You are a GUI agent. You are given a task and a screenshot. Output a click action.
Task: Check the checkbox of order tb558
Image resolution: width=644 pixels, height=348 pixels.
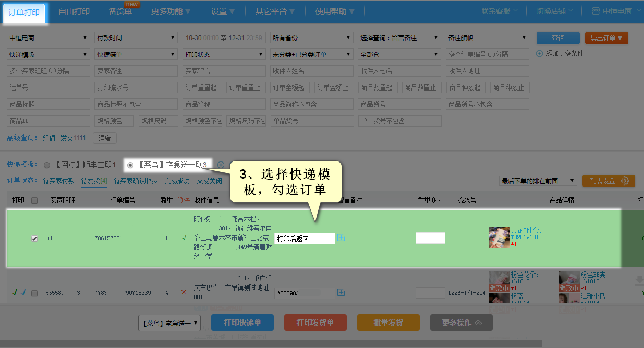[34, 293]
